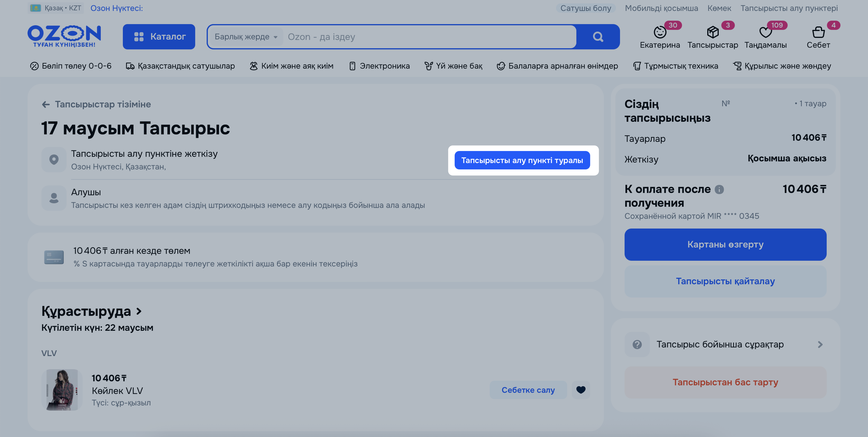Select Киім және аяқ киім category

coord(291,66)
